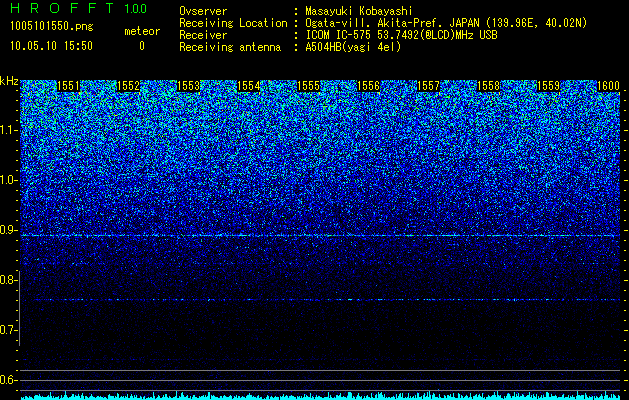Click the 1557 time marker label
This screenshot has width=629, height=400.
428,86
